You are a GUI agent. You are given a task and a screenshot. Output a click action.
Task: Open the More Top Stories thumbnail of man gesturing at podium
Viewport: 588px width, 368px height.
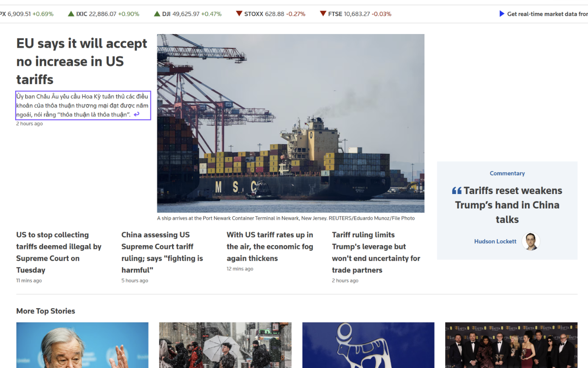tap(82, 345)
